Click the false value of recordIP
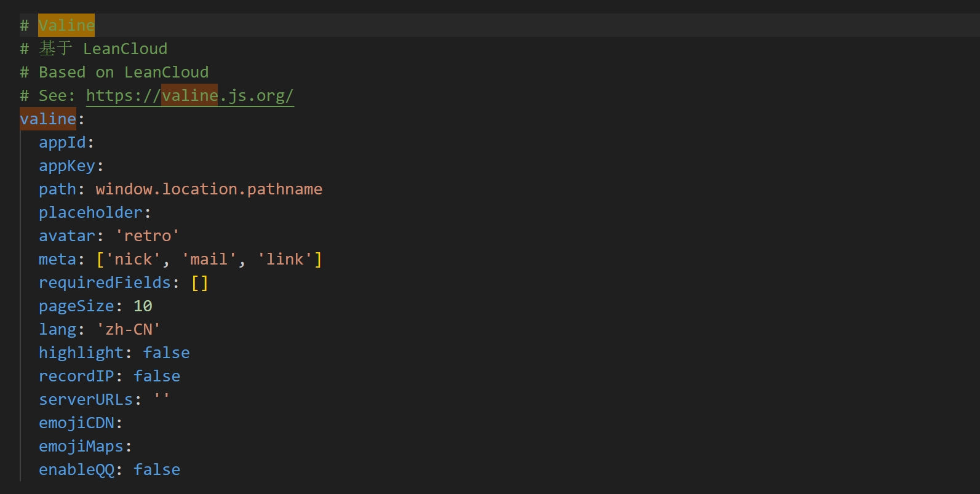 pos(157,376)
